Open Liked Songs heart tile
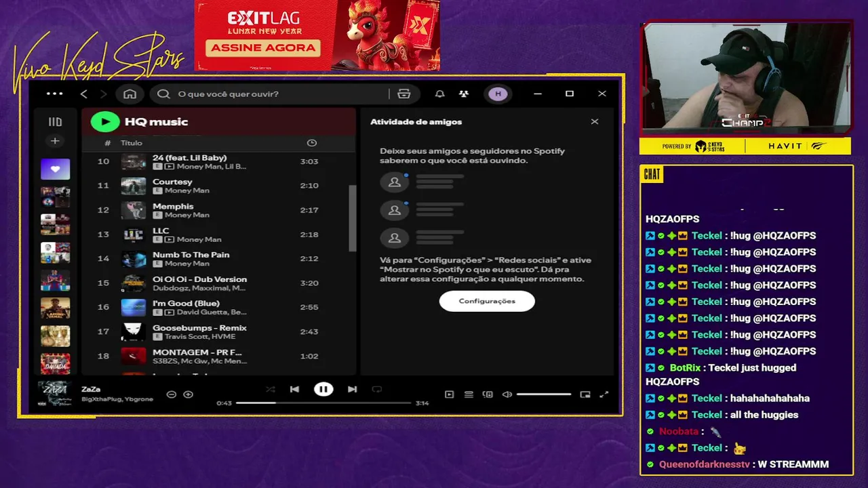The width and height of the screenshot is (868, 488). tap(55, 169)
